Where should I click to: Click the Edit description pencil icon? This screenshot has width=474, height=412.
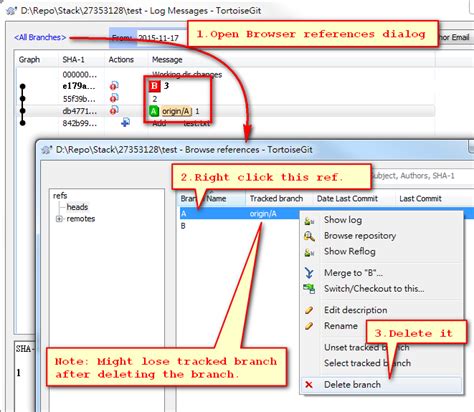pyautogui.click(x=309, y=310)
